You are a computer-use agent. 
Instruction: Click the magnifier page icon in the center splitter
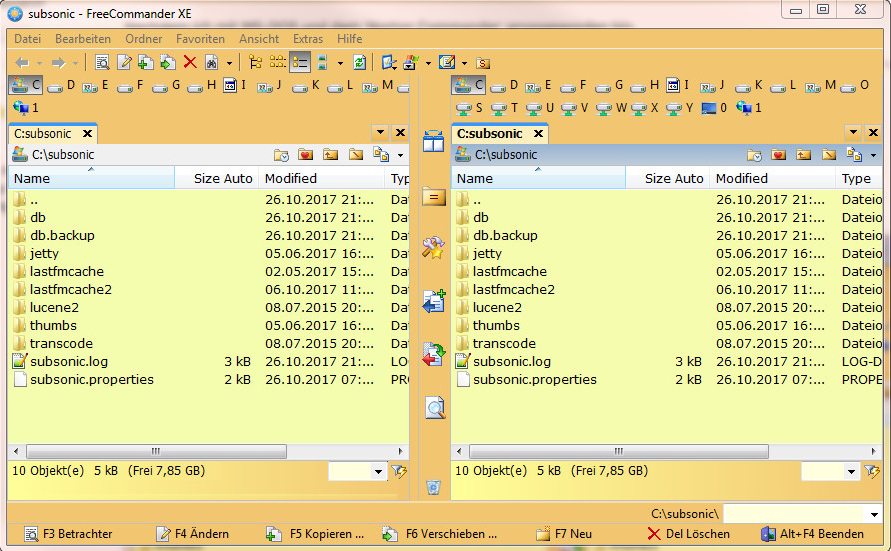[434, 407]
